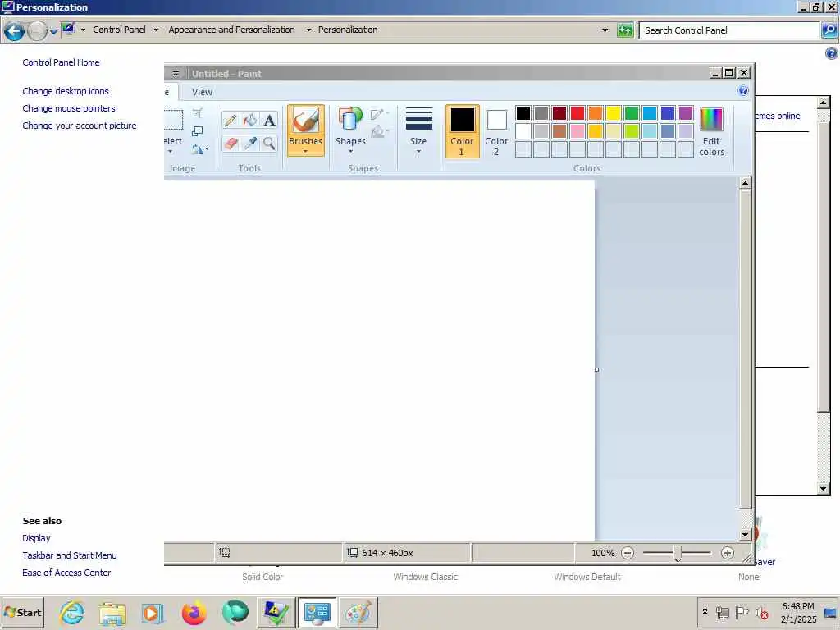Expand the address bar history dropdown

(x=605, y=30)
